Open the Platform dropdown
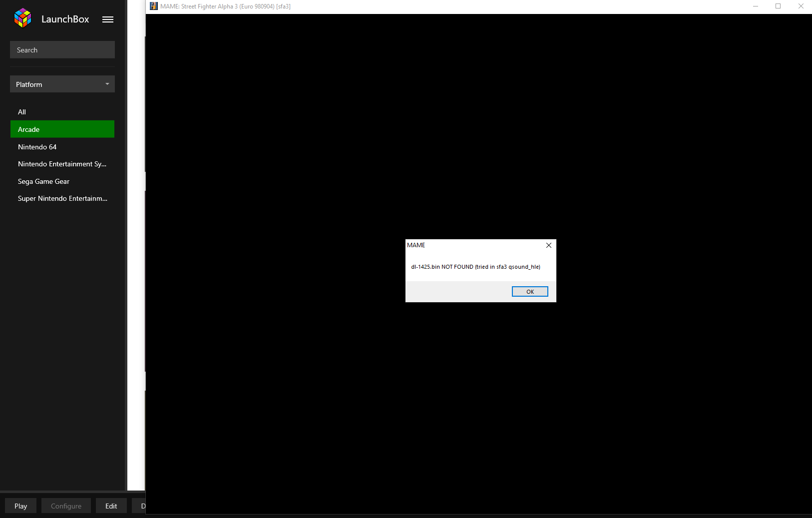The width and height of the screenshot is (812, 518). [62, 84]
